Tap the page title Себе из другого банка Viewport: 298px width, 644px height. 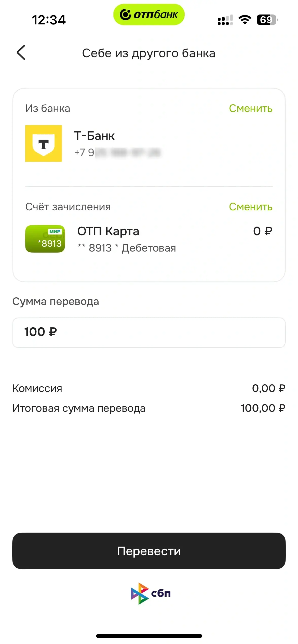149,53
